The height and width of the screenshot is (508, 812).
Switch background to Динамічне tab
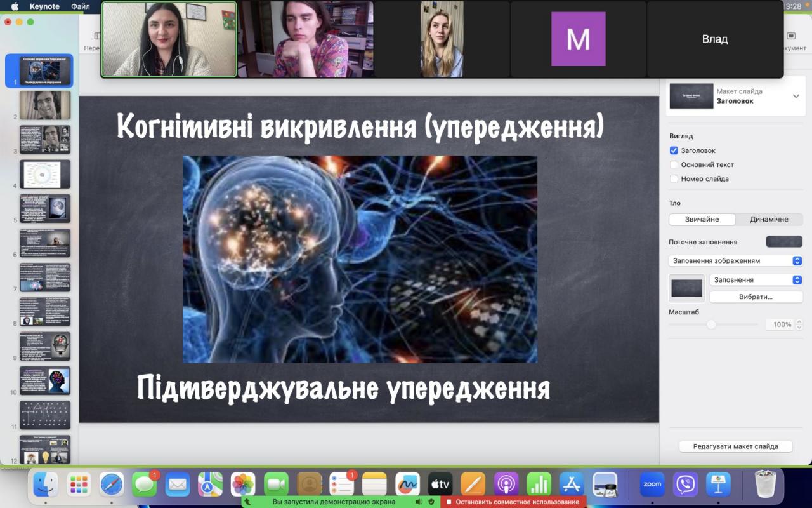pyautogui.click(x=769, y=219)
